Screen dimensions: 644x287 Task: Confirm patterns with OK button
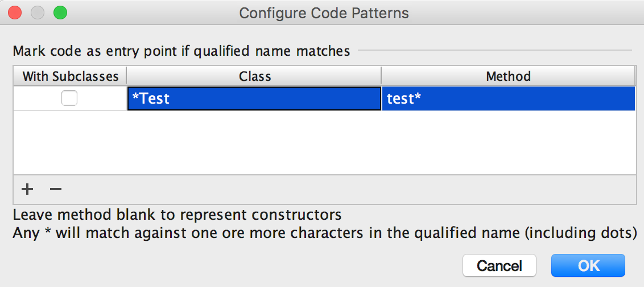coord(588,265)
